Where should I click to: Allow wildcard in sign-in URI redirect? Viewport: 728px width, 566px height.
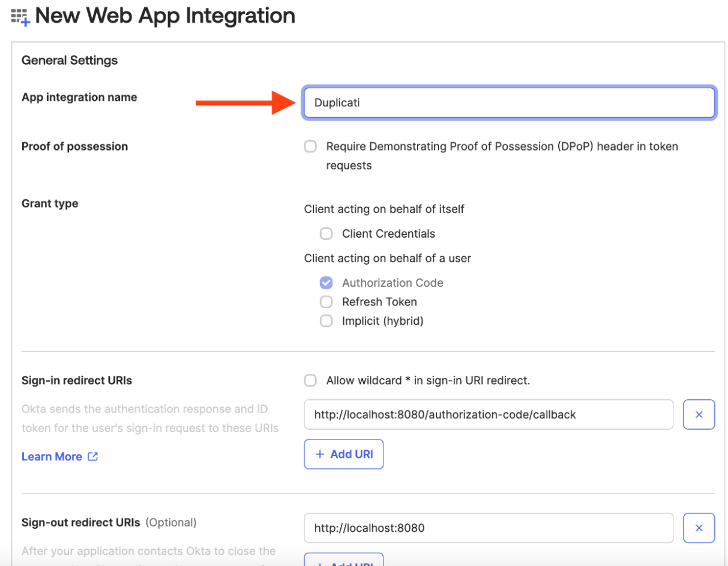[310, 381]
